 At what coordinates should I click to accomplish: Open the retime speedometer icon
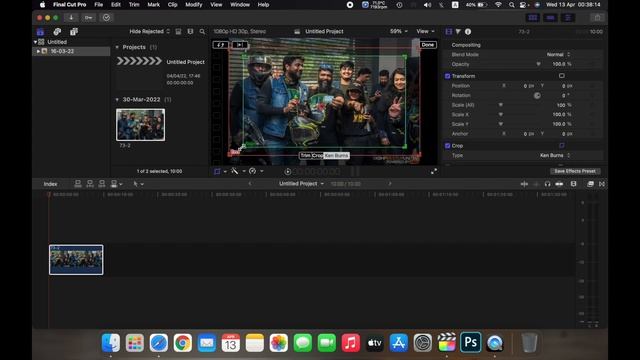pyautogui.click(x=253, y=171)
